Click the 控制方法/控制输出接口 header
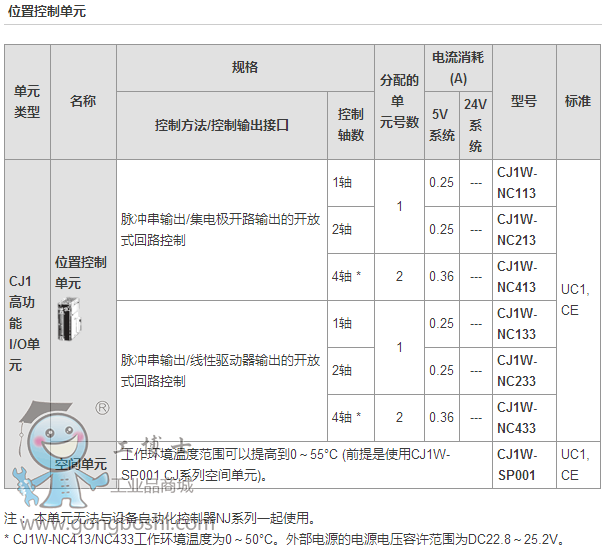Image resolution: width=607 pixels, height=548 pixels. (x=222, y=125)
